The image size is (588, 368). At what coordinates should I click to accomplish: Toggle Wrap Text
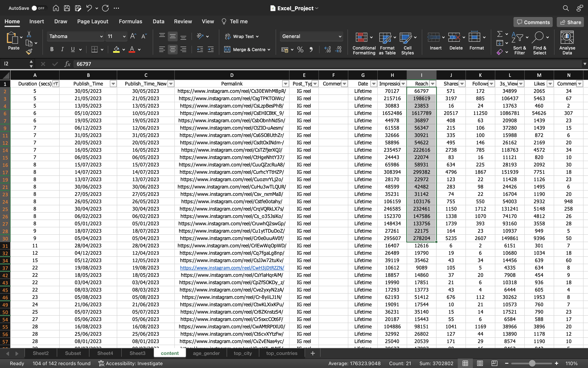pos(241,37)
